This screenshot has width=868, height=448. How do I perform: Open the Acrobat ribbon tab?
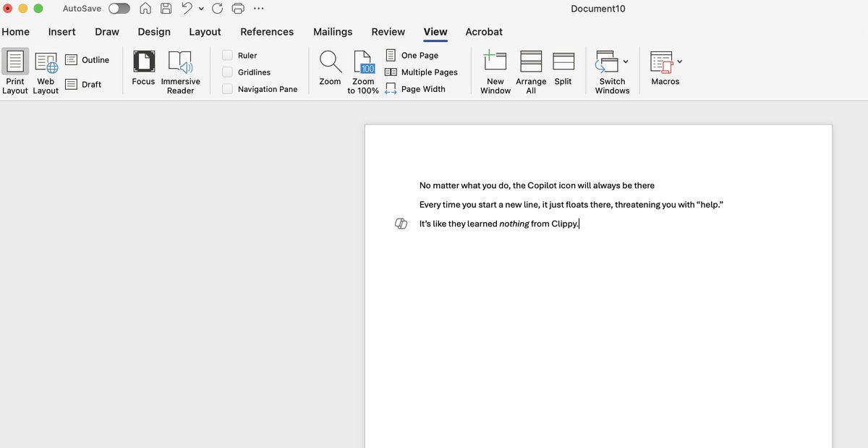[x=483, y=32]
